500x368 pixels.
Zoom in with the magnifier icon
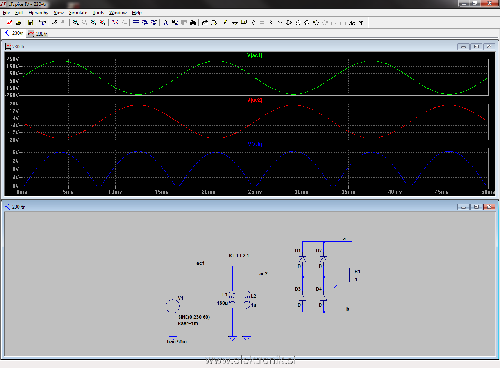[x=76, y=22]
